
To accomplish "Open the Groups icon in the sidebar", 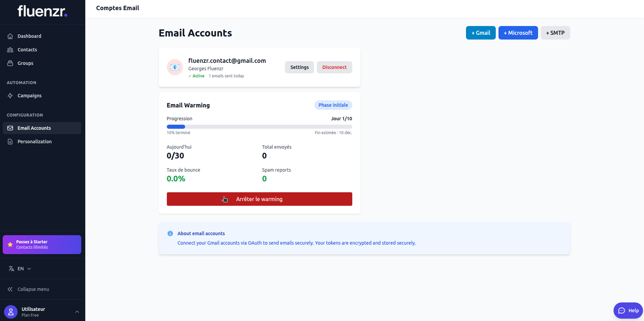I will coord(10,63).
